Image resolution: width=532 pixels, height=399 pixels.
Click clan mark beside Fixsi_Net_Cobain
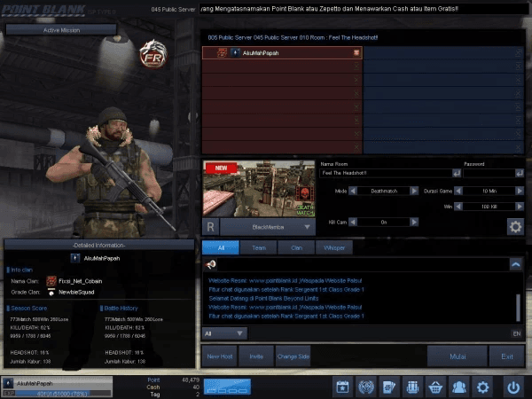point(51,281)
